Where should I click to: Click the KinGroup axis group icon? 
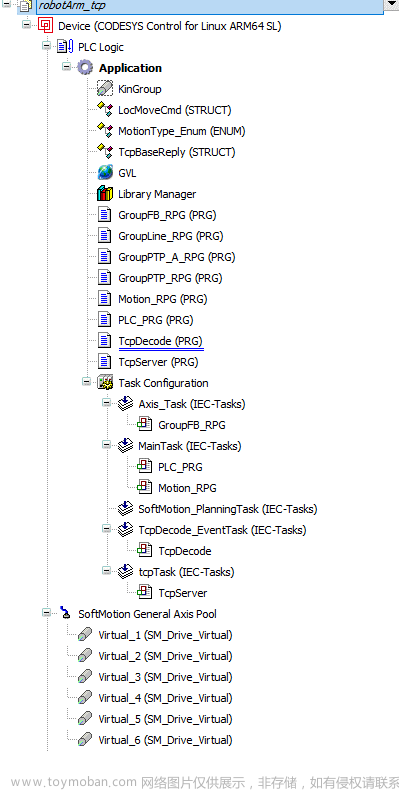[104, 89]
